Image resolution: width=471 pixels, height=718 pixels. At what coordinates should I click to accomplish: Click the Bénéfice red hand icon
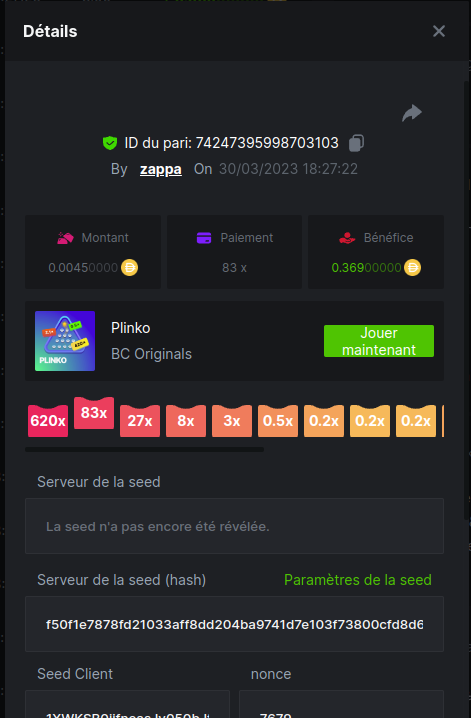(347, 238)
